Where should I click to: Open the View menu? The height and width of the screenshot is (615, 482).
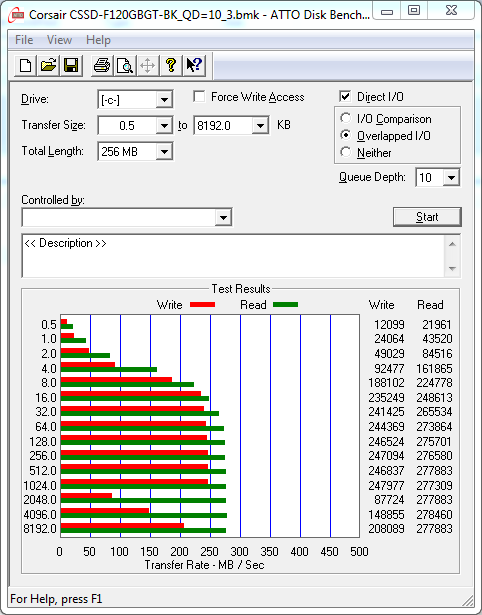[x=59, y=40]
